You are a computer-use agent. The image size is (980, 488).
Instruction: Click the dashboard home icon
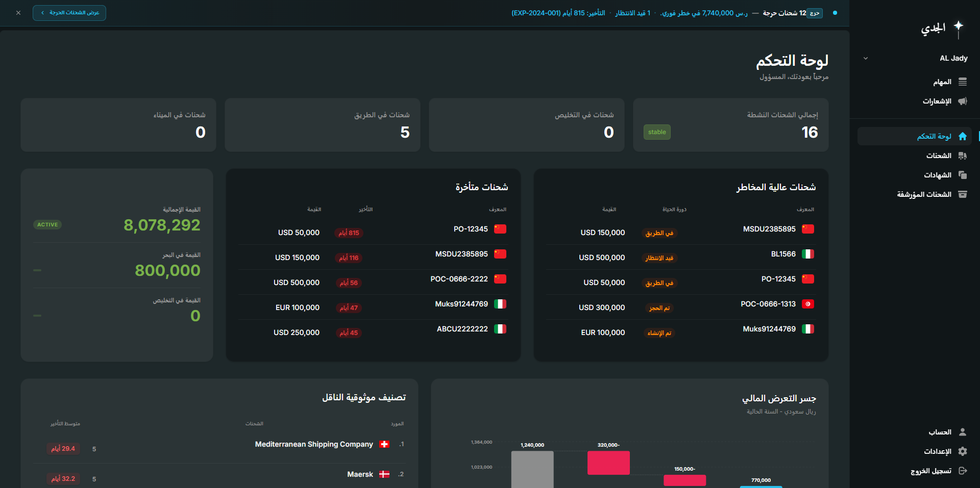[x=963, y=136]
